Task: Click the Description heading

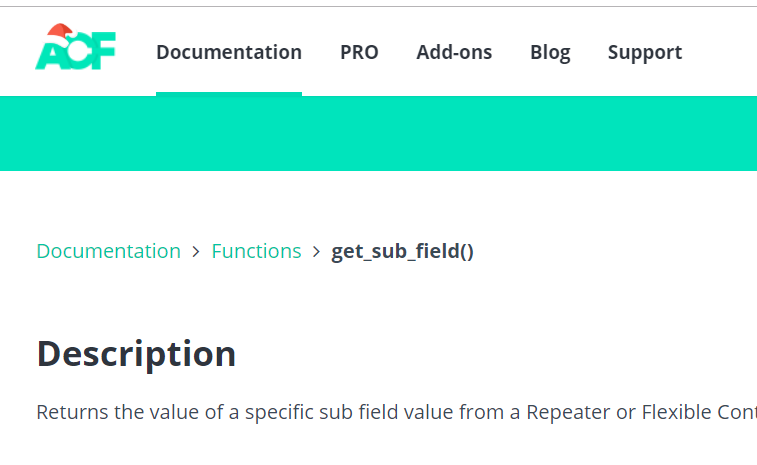Action: (136, 354)
